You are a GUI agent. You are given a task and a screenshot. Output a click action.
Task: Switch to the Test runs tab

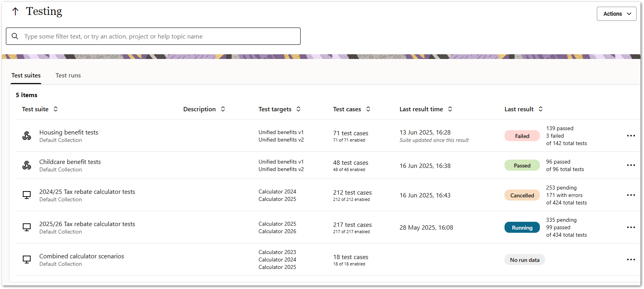[x=68, y=75]
